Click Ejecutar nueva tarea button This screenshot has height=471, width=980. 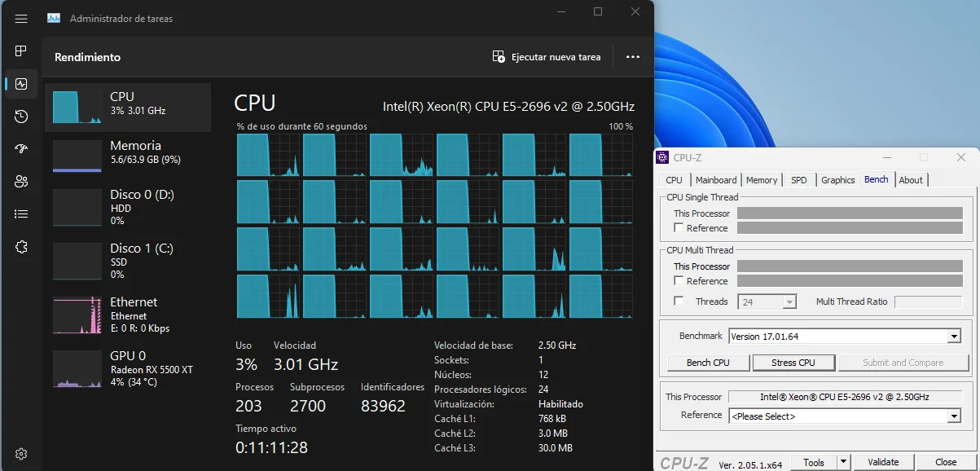[547, 57]
